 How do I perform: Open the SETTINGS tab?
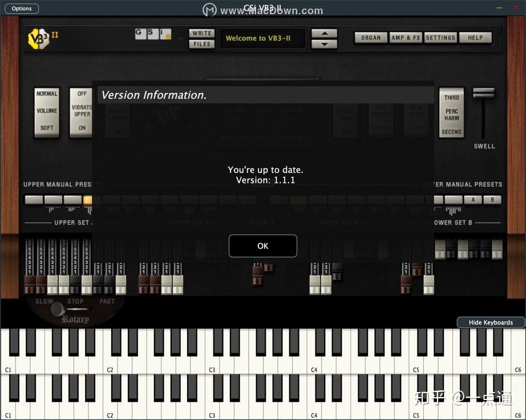[x=440, y=37]
